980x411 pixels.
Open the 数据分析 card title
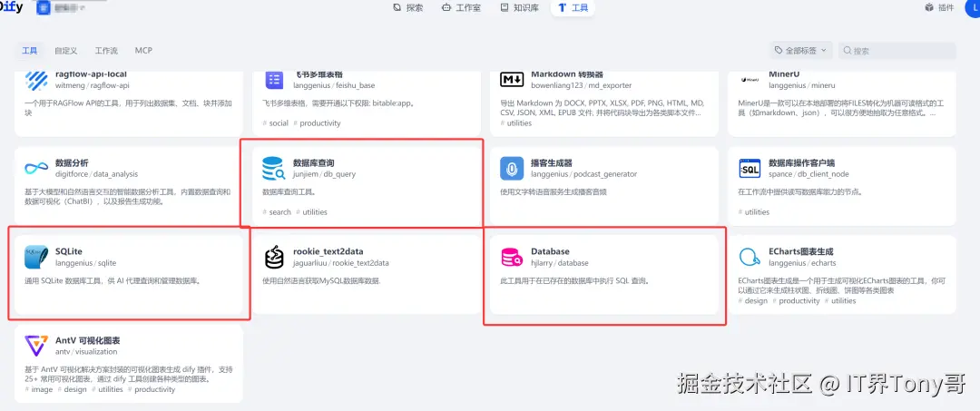(x=72, y=163)
